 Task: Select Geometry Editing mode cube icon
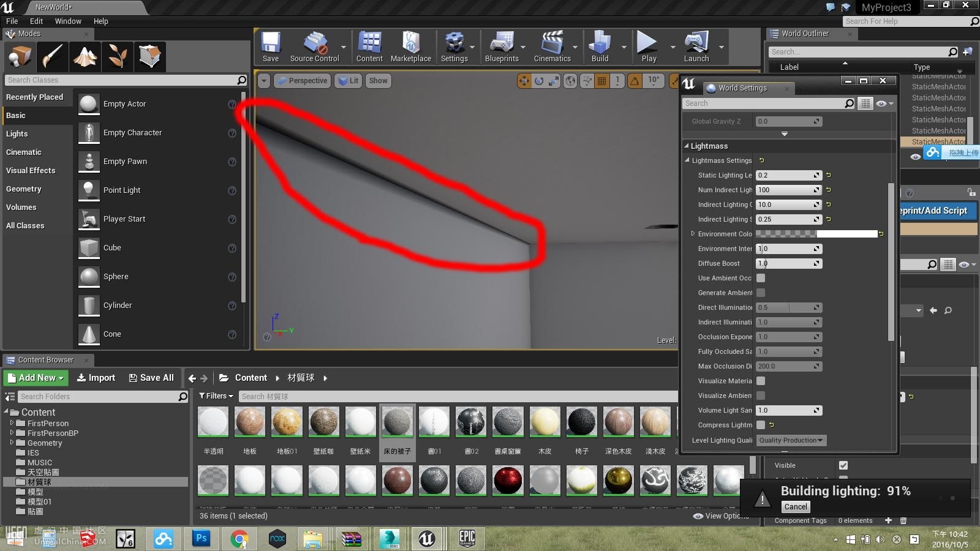(149, 56)
